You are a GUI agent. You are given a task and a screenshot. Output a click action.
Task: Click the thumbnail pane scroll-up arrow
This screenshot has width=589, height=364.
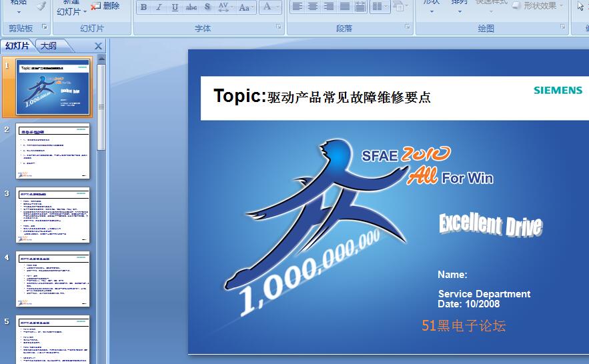101,59
